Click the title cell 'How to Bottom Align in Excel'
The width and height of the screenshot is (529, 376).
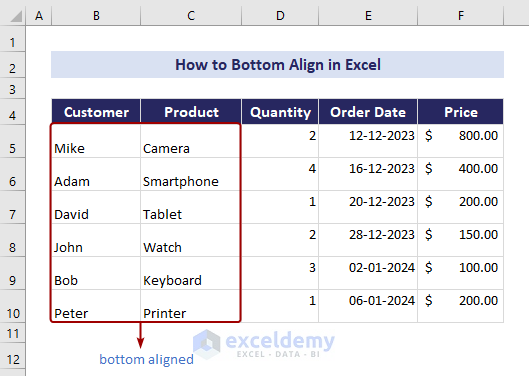277,64
